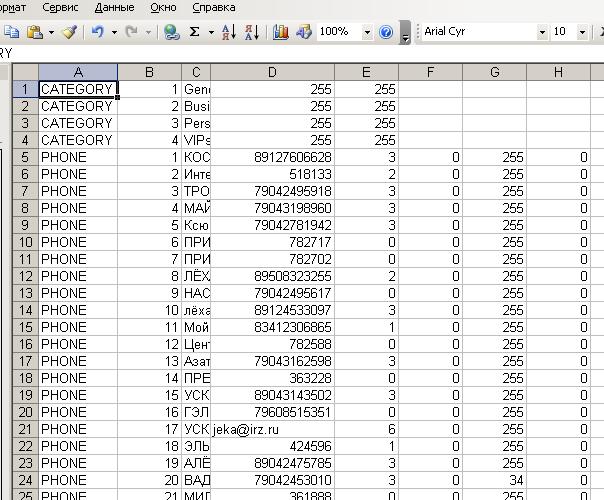Expand the zoom 100% dropdown
This screenshot has height=500, width=604.
click(x=368, y=32)
